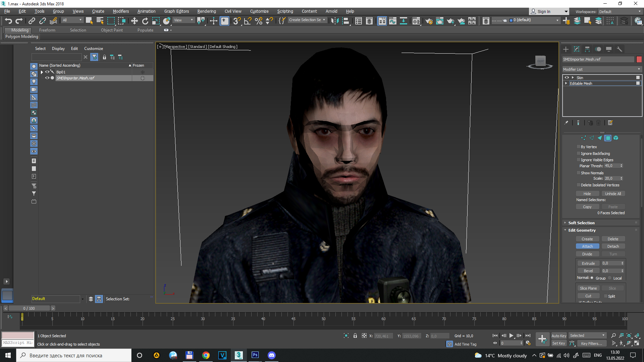Click the object color swatch beside name

639,59
